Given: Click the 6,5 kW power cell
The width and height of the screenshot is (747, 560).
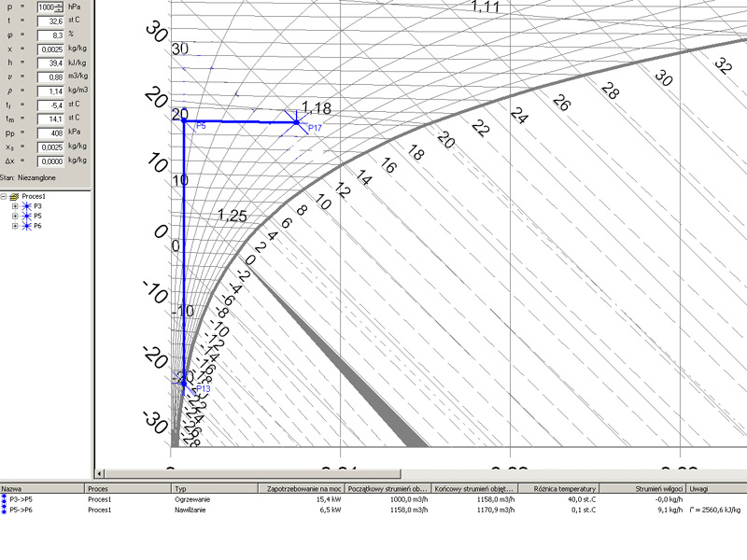Looking at the screenshot, I should pyautogui.click(x=331, y=510).
